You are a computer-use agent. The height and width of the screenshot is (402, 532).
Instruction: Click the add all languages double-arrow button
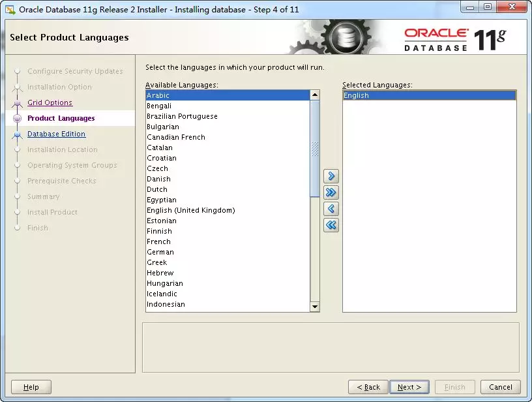click(331, 193)
